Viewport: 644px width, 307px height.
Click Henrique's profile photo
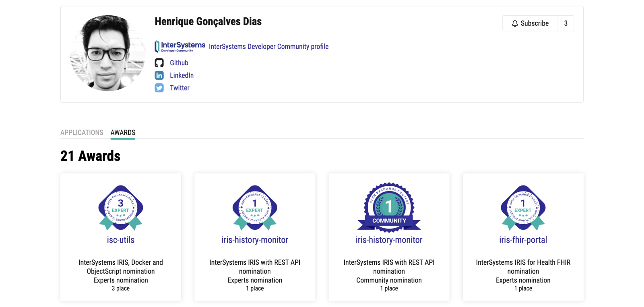[108, 53]
